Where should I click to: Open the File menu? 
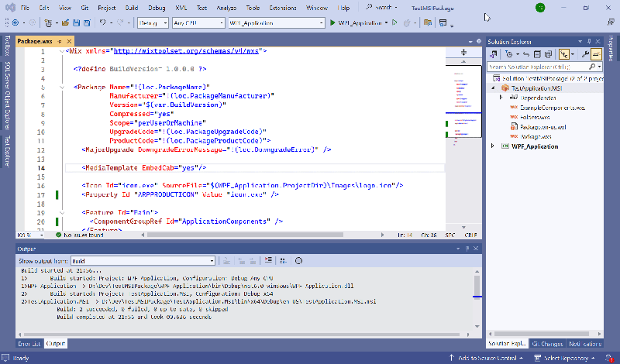(x=25, y=8)
